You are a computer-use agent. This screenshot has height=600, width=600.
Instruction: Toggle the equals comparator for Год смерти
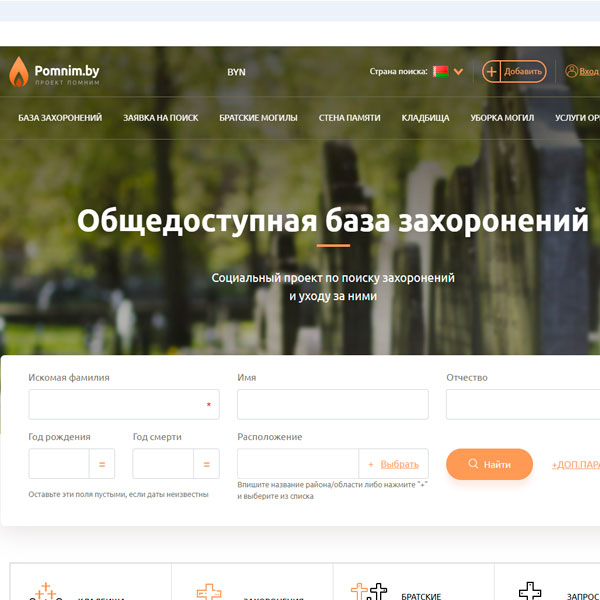click(x=206, y=464)
